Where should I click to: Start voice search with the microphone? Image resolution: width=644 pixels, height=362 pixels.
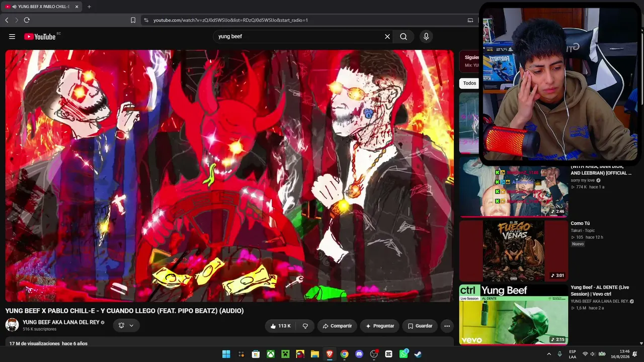point(426,37)
